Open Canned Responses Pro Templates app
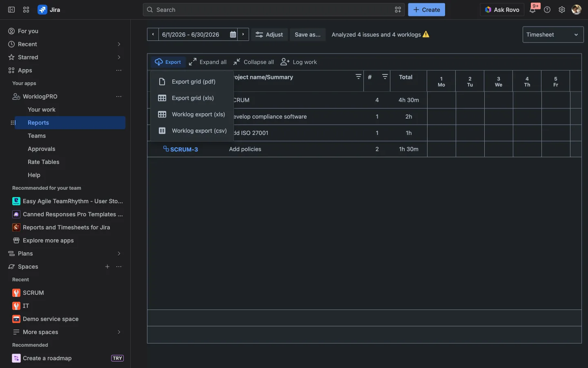Image resolution: width=588 pixels, height=368 pixels. click(x=68, y=214)
